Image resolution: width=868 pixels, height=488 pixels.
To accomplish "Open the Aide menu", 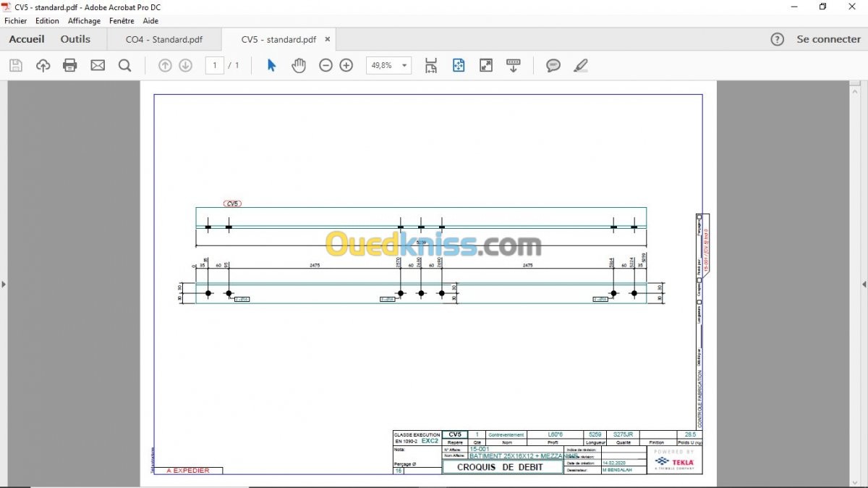I will point(150,21).
